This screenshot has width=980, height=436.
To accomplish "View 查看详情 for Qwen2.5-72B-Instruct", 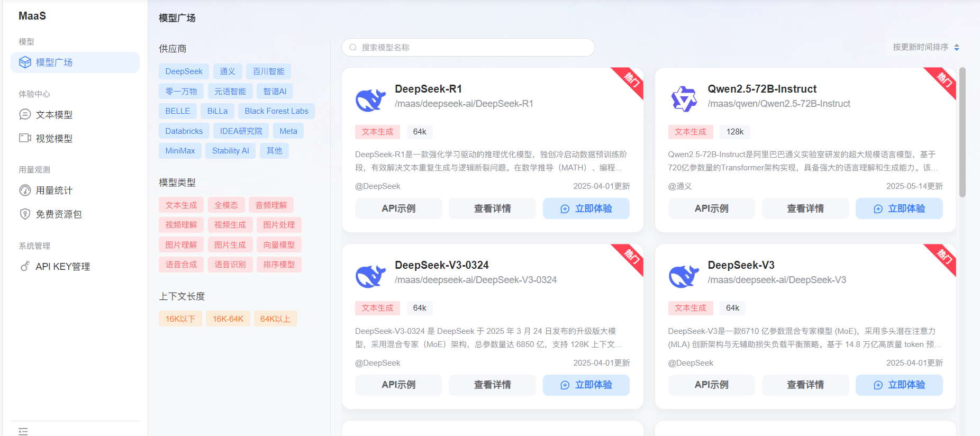I will 805,208.
